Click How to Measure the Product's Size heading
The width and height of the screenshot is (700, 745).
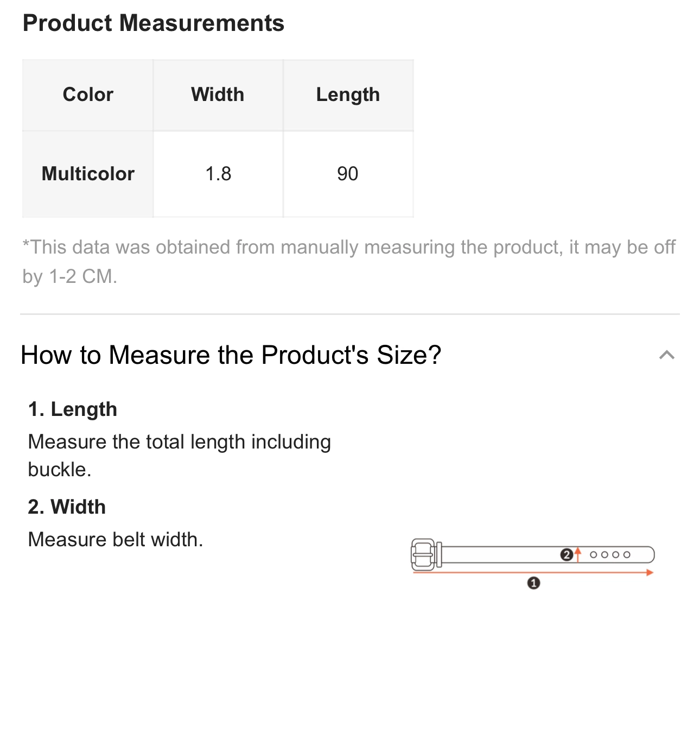coord(231,355)
